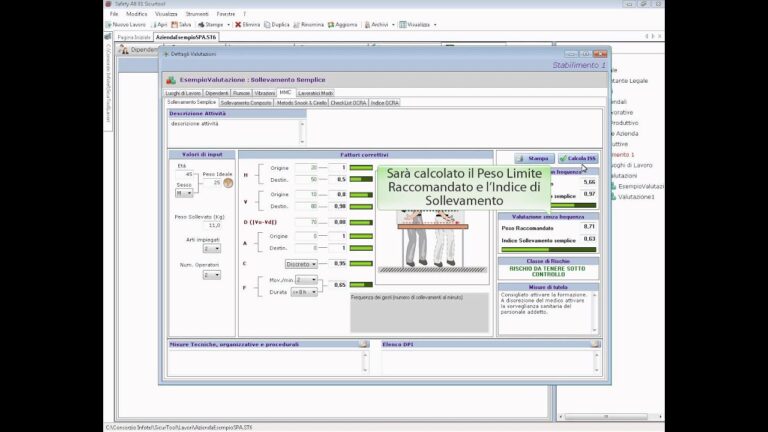768x432 pixels.
Task: Open the Vibrazioni tab
Action: (264, 93)
